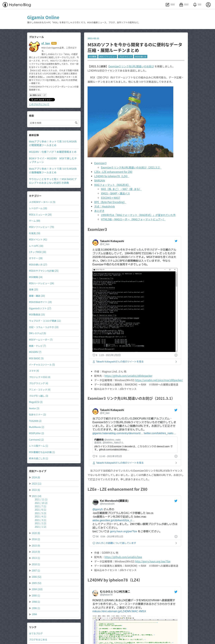Open the notifications bell icon
Screen dimensions: 215x644
195,5
